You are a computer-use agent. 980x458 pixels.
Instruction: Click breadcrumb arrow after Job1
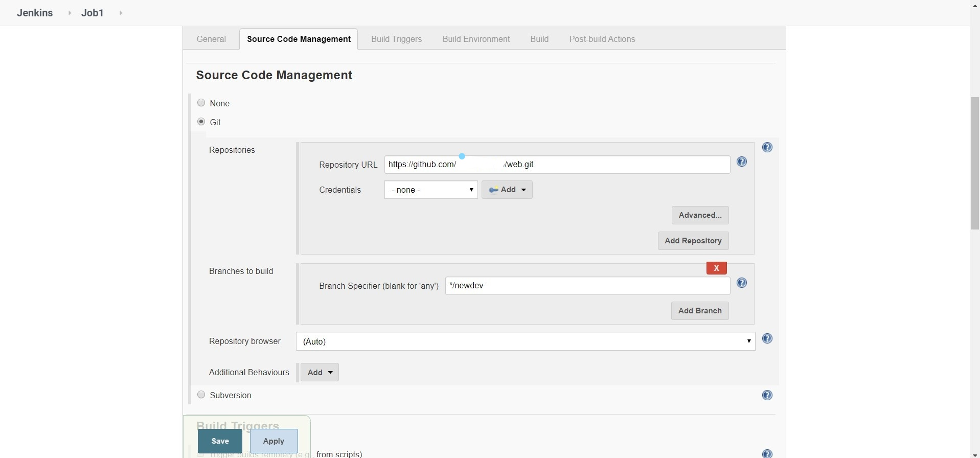pos(121,13)
